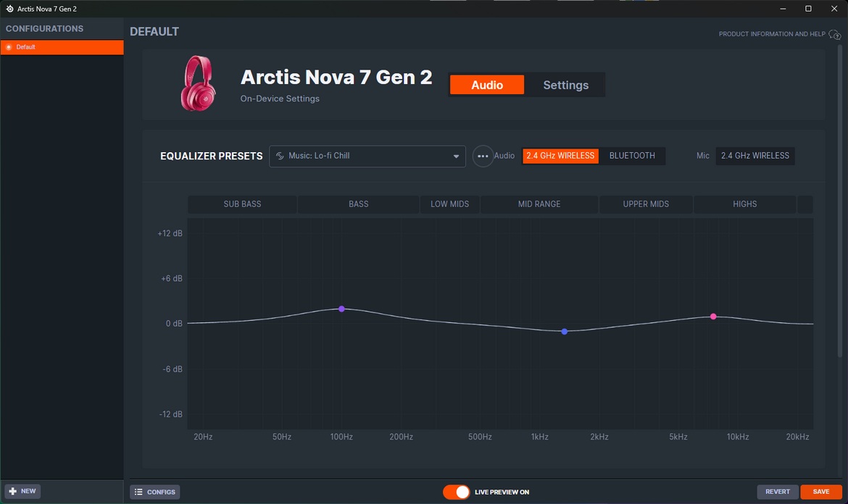Select Mic 2.4 GHz Wireless option

pos(755,156)
